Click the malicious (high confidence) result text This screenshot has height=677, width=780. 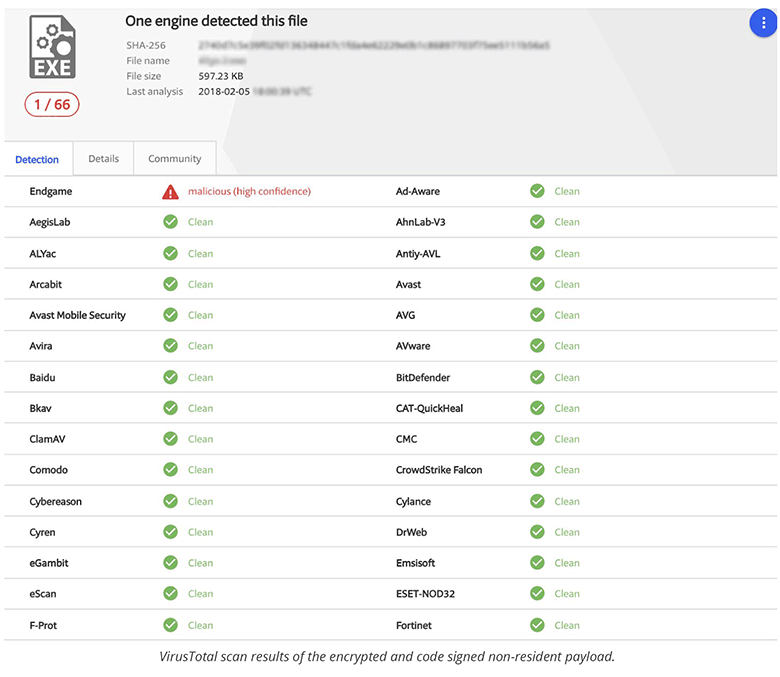249,191
